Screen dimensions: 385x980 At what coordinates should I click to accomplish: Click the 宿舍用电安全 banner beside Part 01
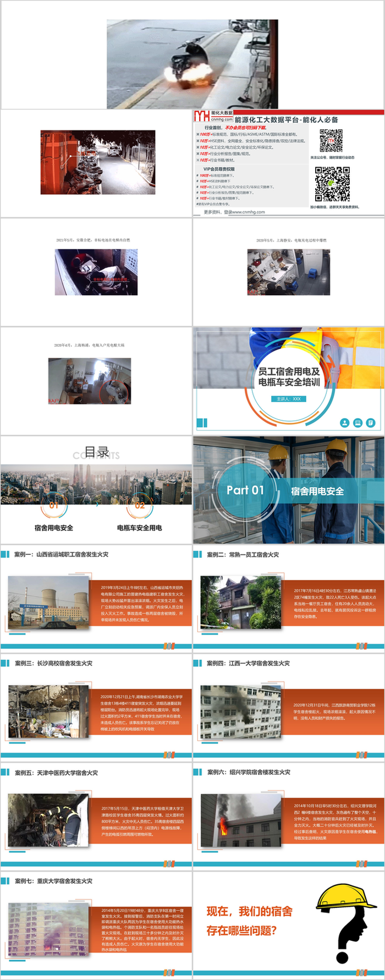coord(317,491)
